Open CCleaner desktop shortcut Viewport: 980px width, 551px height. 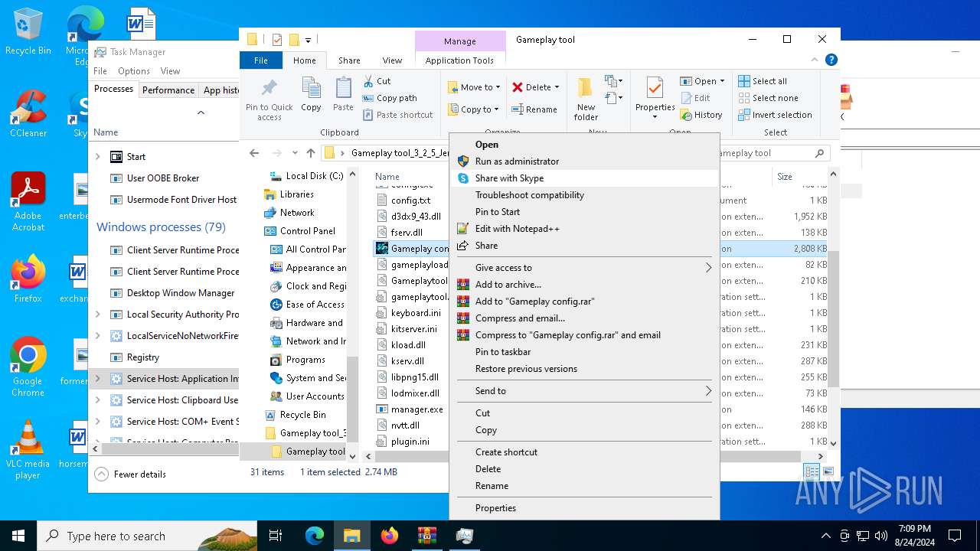(28, 114)
